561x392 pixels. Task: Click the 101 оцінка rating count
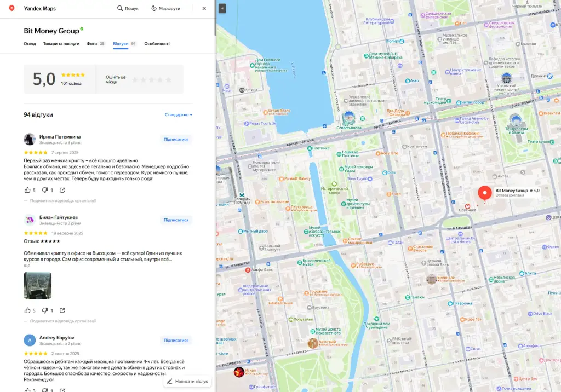coord(71,83)
